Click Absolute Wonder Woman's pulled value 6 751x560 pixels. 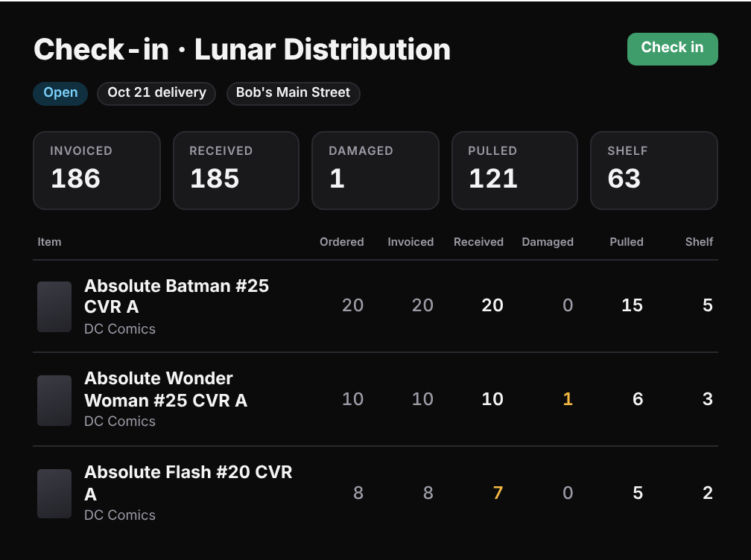[x=638, y=399]
